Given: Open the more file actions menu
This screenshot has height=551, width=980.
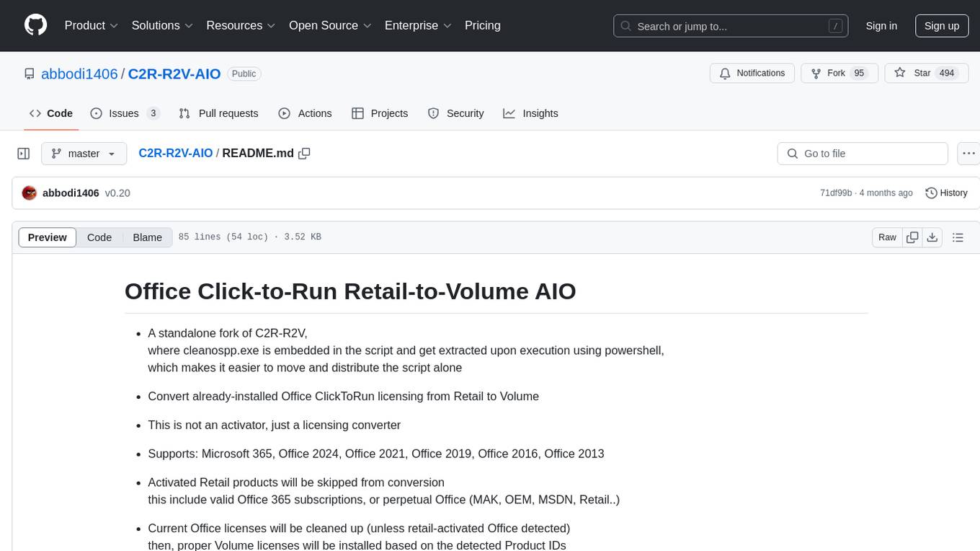Looking at the screenshot, I should [969, 154].
